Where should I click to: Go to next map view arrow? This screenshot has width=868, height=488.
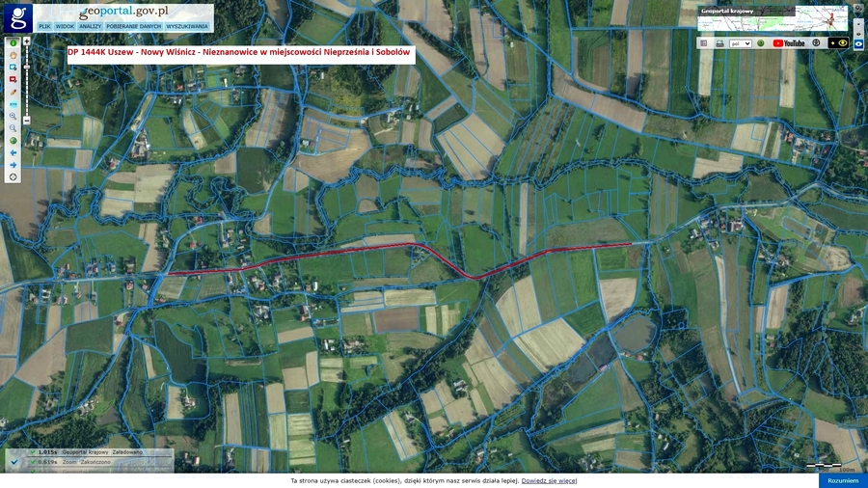tap(14, 165)
